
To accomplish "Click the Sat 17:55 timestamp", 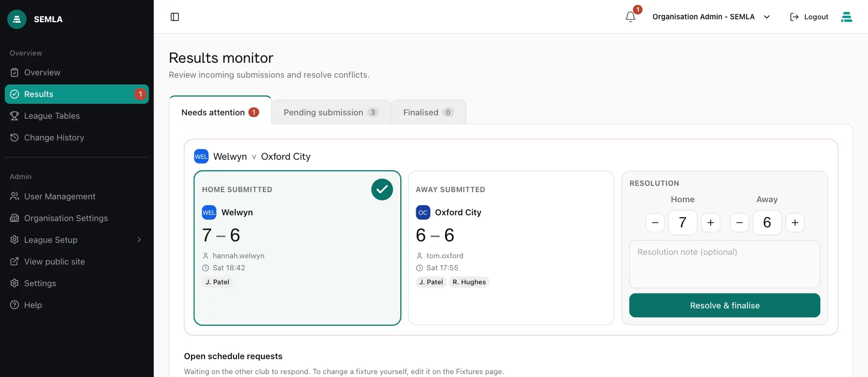I will (442, 268).
